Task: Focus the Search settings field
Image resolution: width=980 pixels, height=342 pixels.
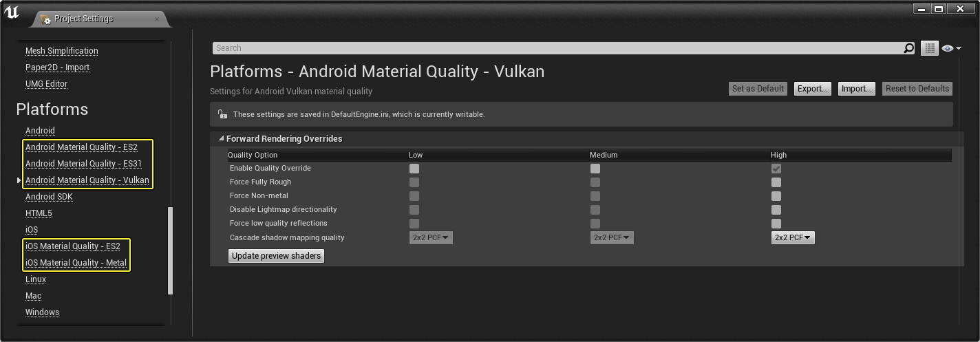Action: click(557, 48)
